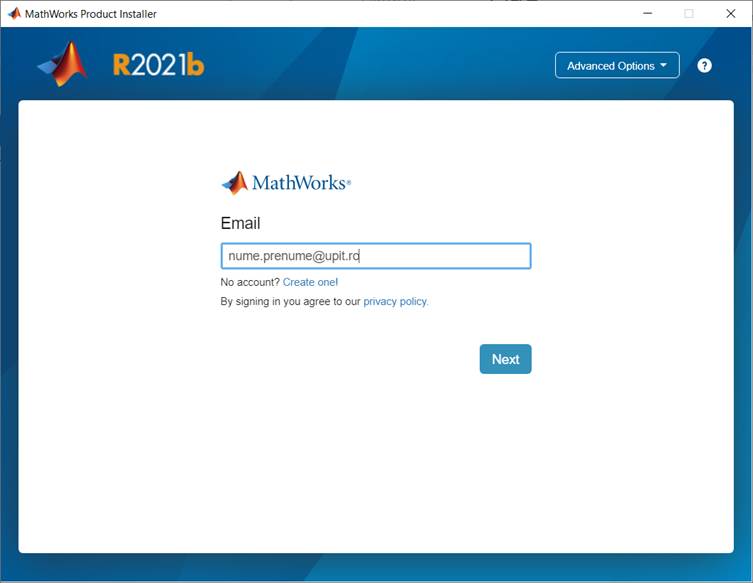Click the MathWorks logo above Email
This screenshot has width=753, height=583.
[286, 183]
